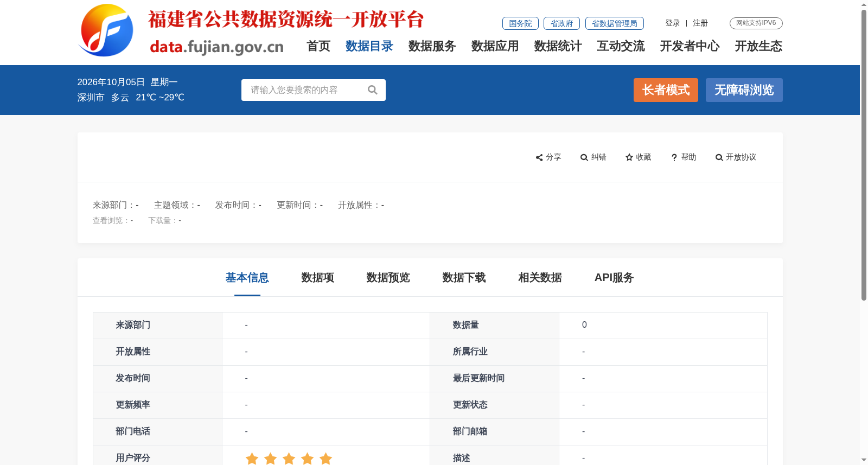868x465 pixels.
Task: Click the page vertical scrollbar
Action: [x=864, y=155]
